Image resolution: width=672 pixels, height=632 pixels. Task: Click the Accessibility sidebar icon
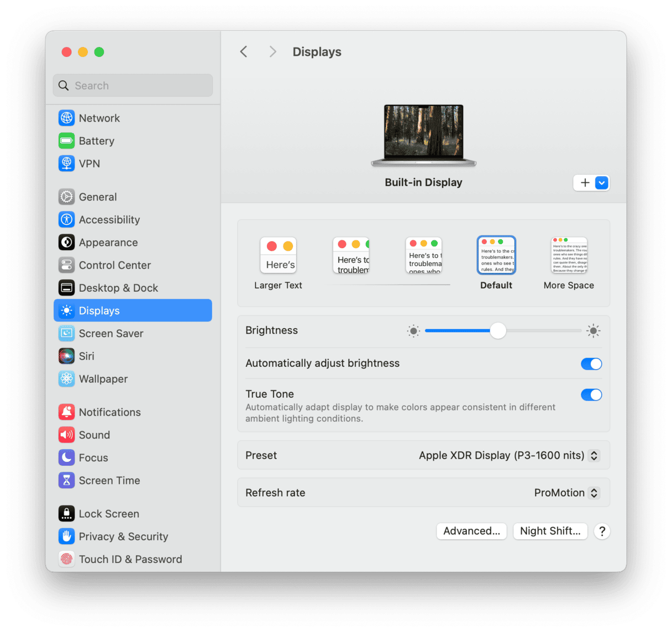(x=66, y=219)
